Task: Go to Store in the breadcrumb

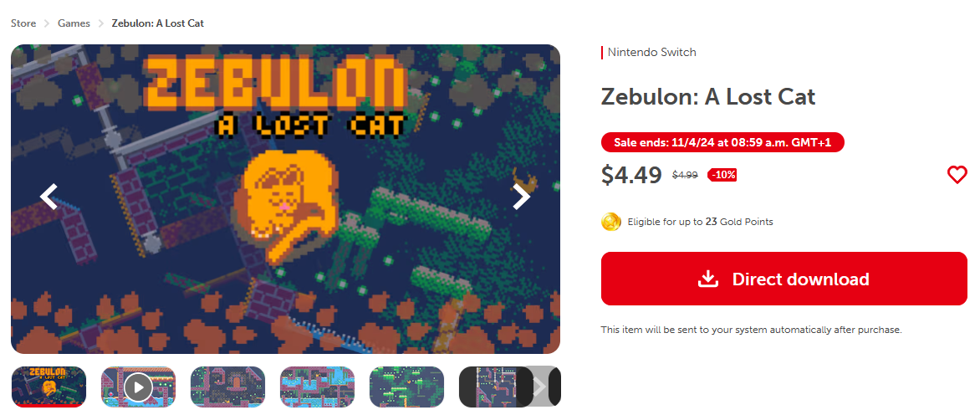Action: pyautogui.click(x=23, y=23)
